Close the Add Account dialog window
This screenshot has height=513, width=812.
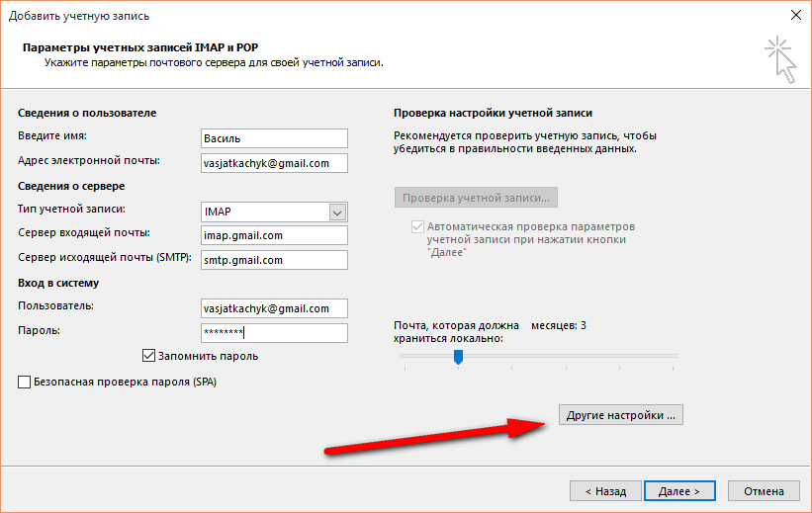tap(796, 15)
